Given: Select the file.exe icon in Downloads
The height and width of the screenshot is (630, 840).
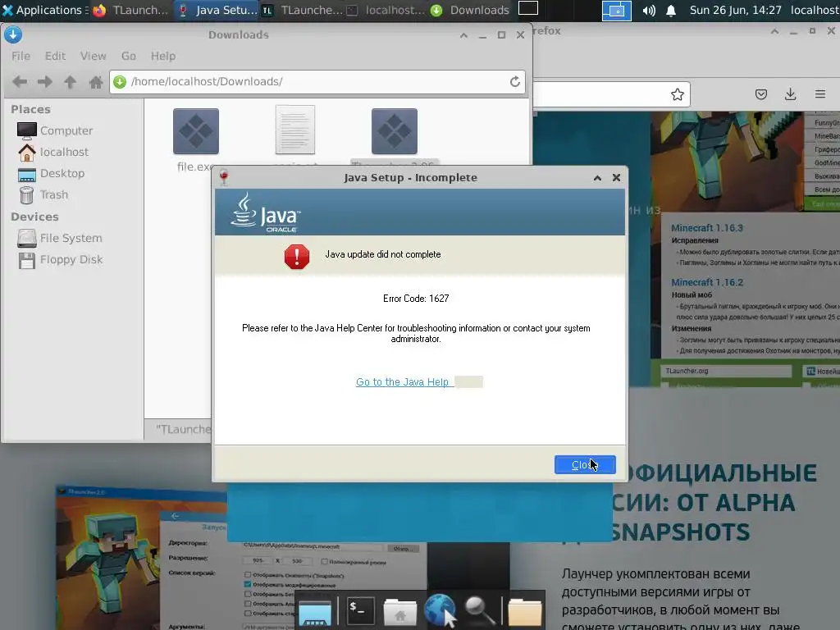Looking at the screenshot, I should pos(195,131).
